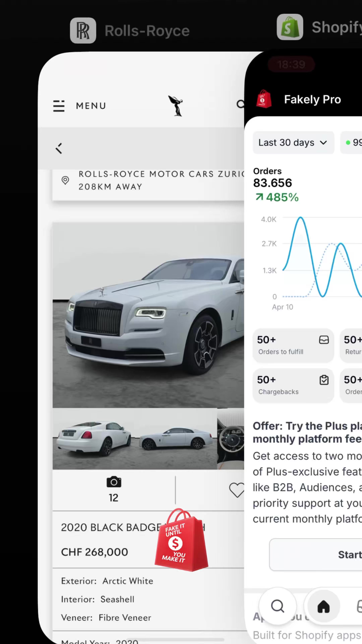This screenshot has height=644, width=362.
Task: Select the steering wheel interior thumbnail
Action: (231, 439)
